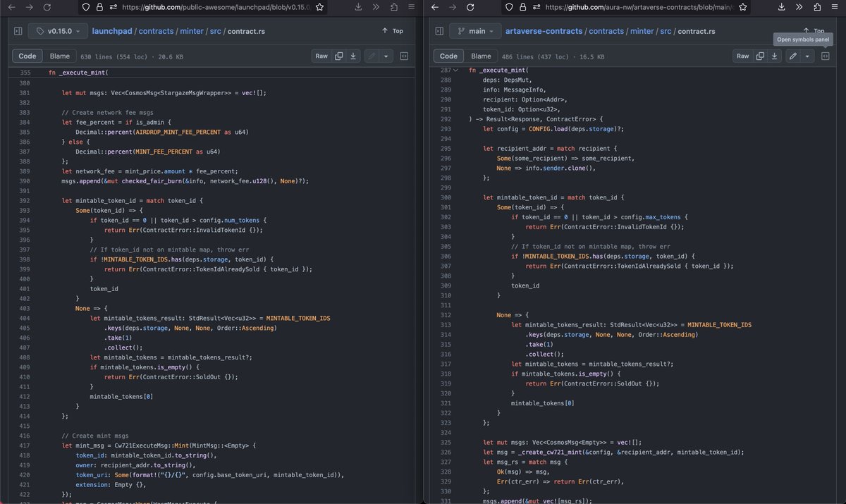Open minter breadcrumb in artaverse window

click(642, 31)
